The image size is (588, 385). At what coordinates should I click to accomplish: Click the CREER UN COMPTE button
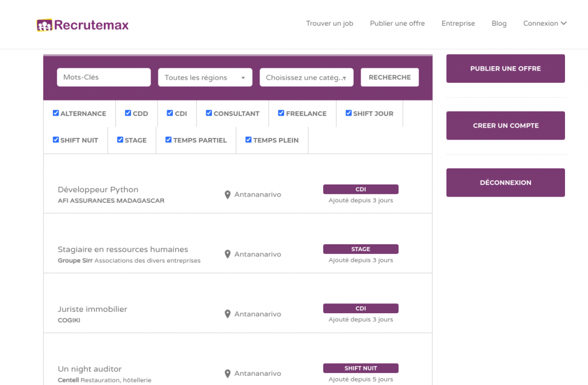click(x=505, y=125)
